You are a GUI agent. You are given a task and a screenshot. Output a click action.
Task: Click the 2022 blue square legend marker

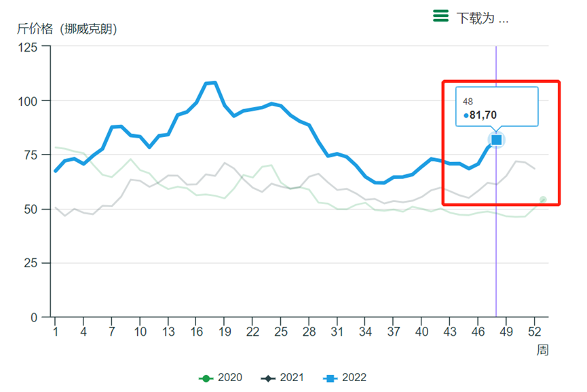[x=330, y=378]
